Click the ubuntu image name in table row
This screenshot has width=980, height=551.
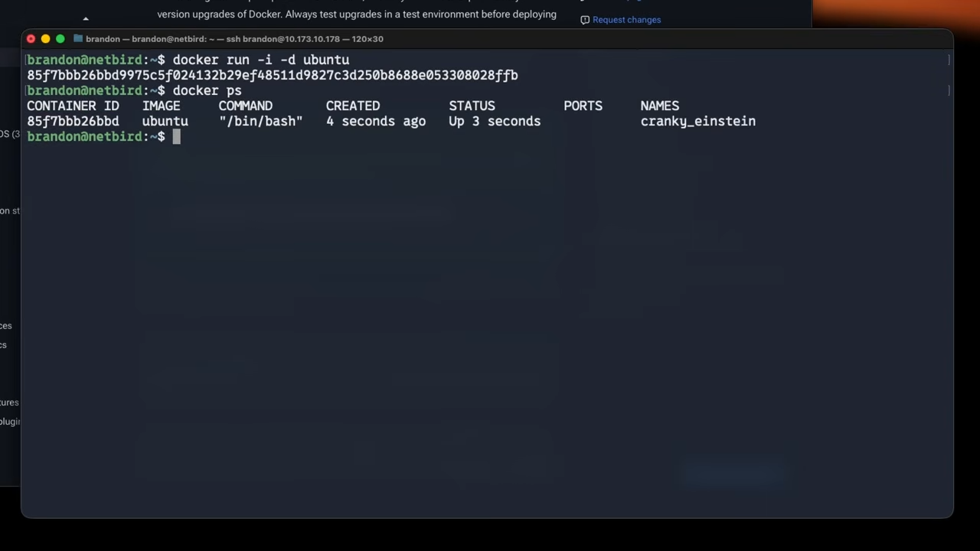click(x=165, y=122)
